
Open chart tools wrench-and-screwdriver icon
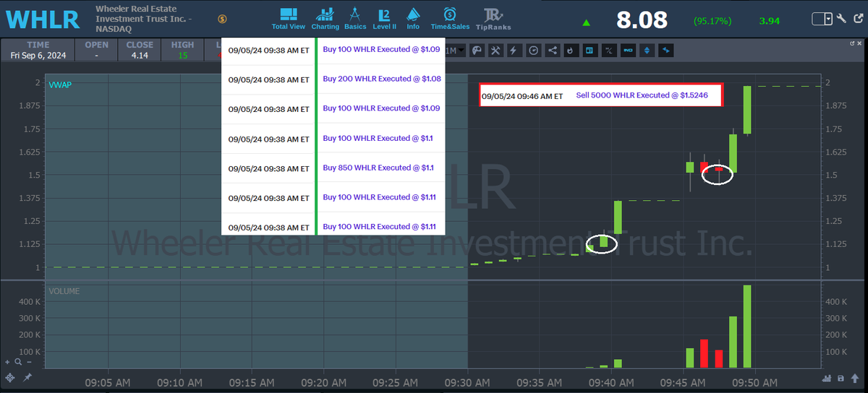click(x=495, y=51)
